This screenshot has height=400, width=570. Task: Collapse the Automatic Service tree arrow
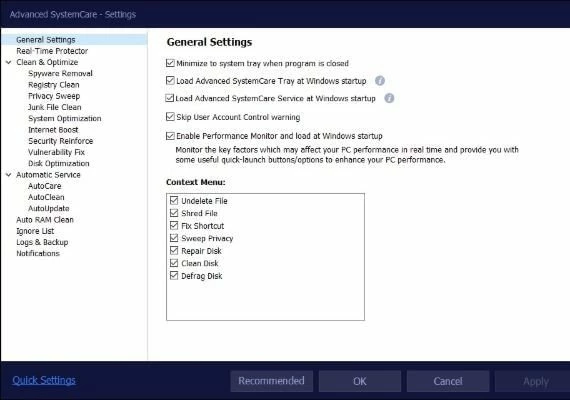[x=8, y=175]
